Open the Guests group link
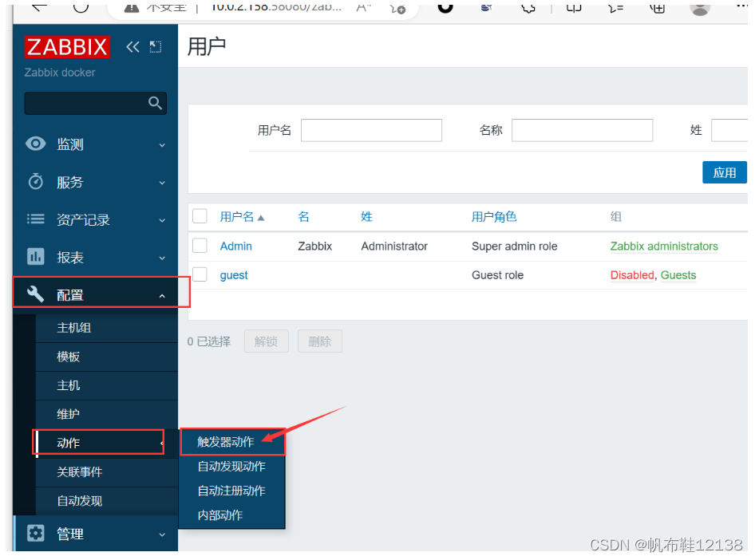755x560 pixels. click(678, 275)
